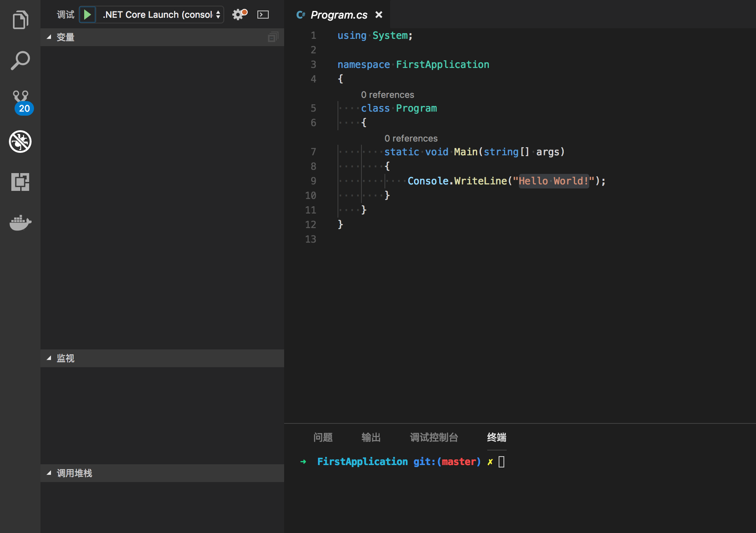The width and height of the screenshot is (756, 533).
Task: Click line number 13 in gutter
Action: pyautogui.click(x=310, y=239)
